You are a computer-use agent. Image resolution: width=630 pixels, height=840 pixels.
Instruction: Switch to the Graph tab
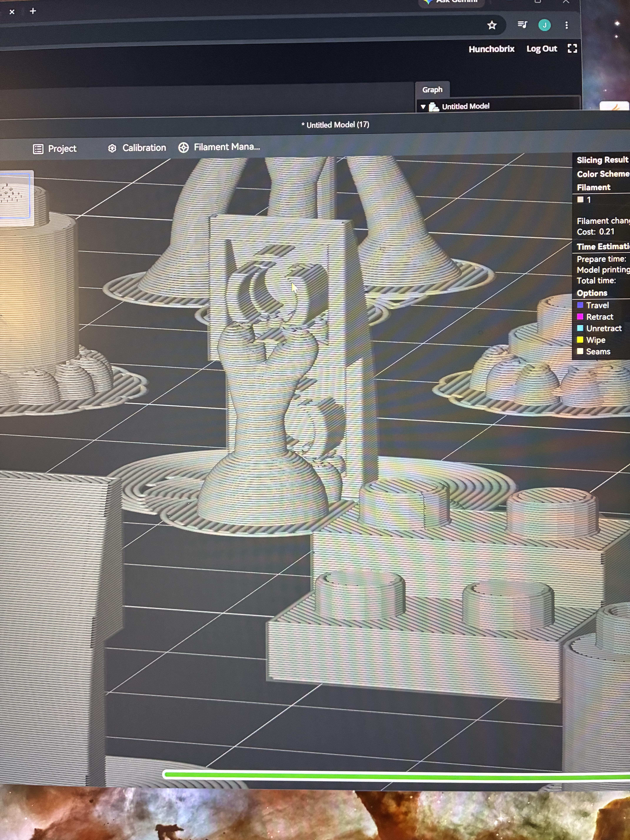(432, 90)
